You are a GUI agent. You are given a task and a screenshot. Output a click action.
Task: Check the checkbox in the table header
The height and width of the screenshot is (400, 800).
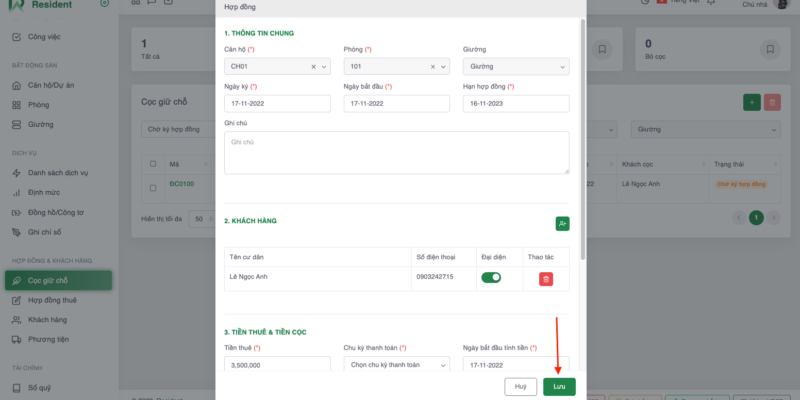click(x=153, y=164)
